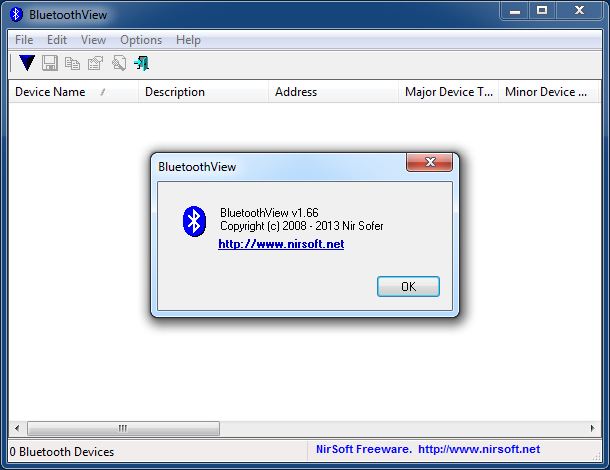
Task: Click the '0 Bluetooth Devices' status text
Action: coord(62,452)
